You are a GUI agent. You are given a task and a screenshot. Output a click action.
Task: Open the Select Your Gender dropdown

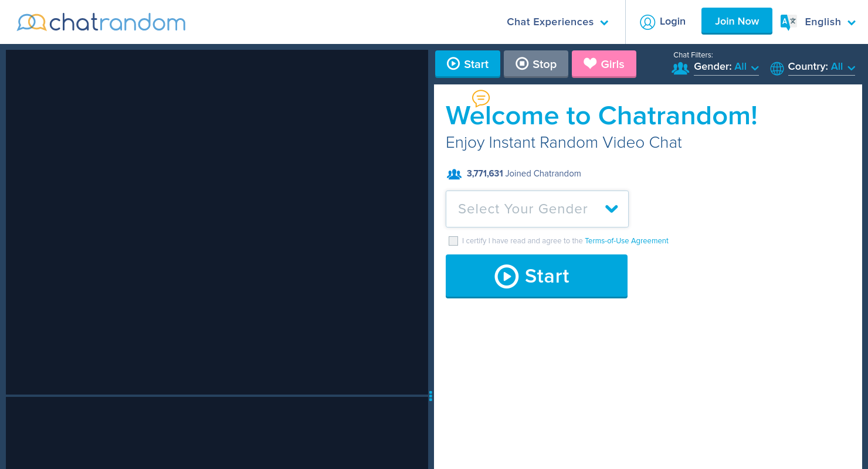pos(537,209)
